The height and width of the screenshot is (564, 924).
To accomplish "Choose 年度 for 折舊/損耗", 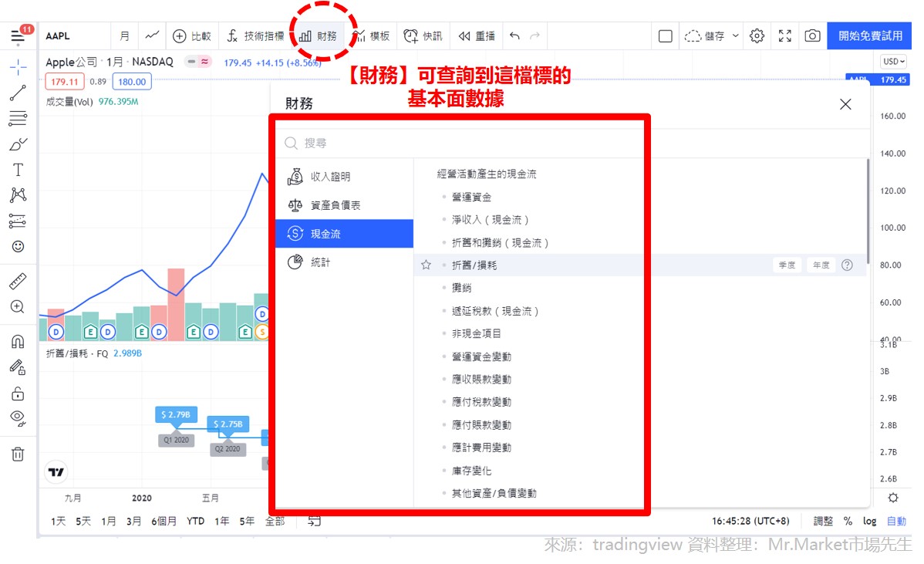I will point(821,265).
